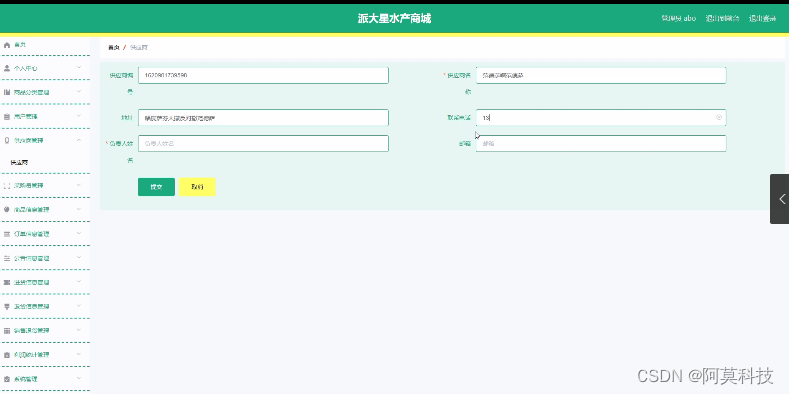Click 退出到前台 in the top header
The width and height of the screenshot is (789, 394).
722,19
